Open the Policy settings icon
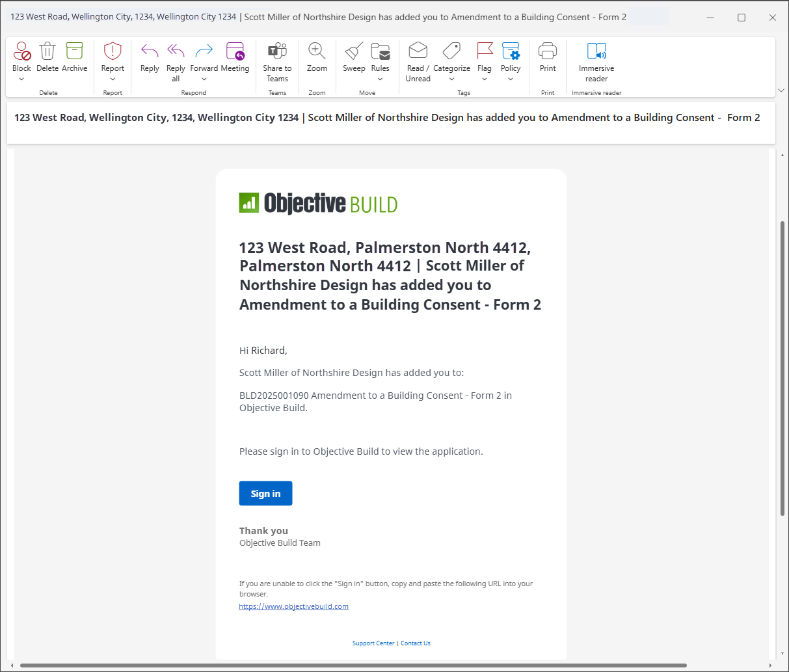 tap(511, 51)
